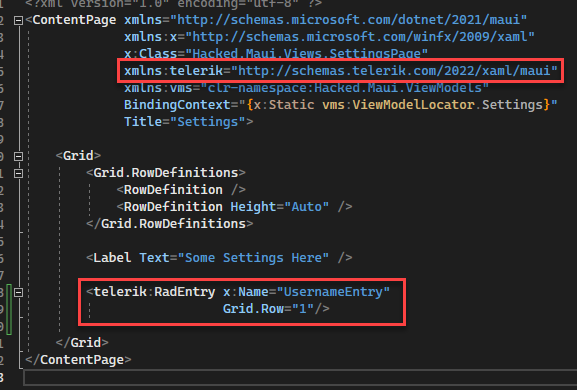
Task: Click the RadEntry tag name
Action: (184, 292)
